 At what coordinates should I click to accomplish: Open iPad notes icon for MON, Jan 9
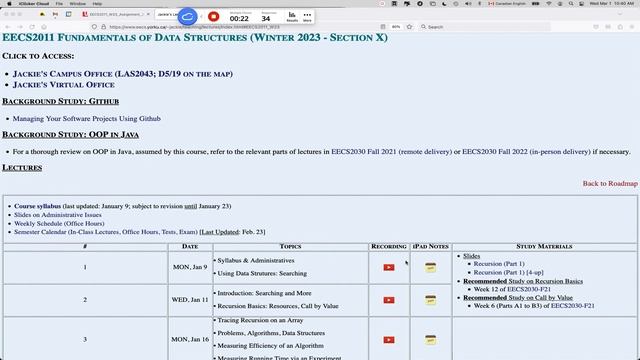pyautogui.click(x=430, y=267)
